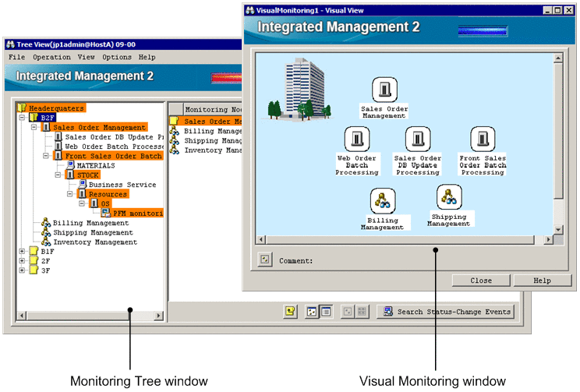580x392 pixels.
Task: Click the Search Status-Change Events button
Action: pos(445,312)
